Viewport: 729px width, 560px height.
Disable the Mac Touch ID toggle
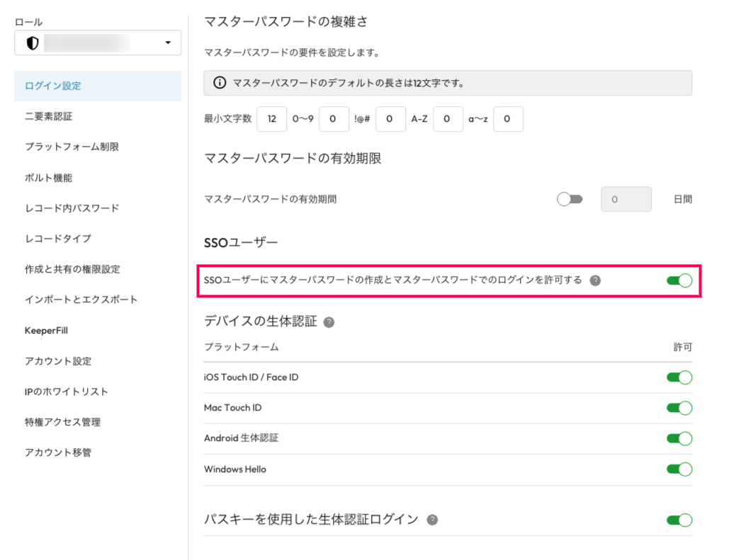679,408
